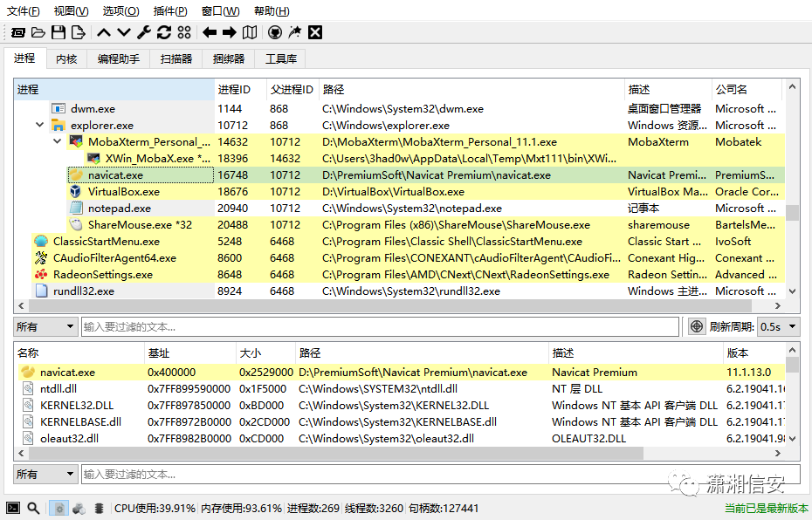The height and width of the screenshot is (520, 812).
Task: Toggle the highlighted gear-page status bar icon
Action: tap(59, 508)
